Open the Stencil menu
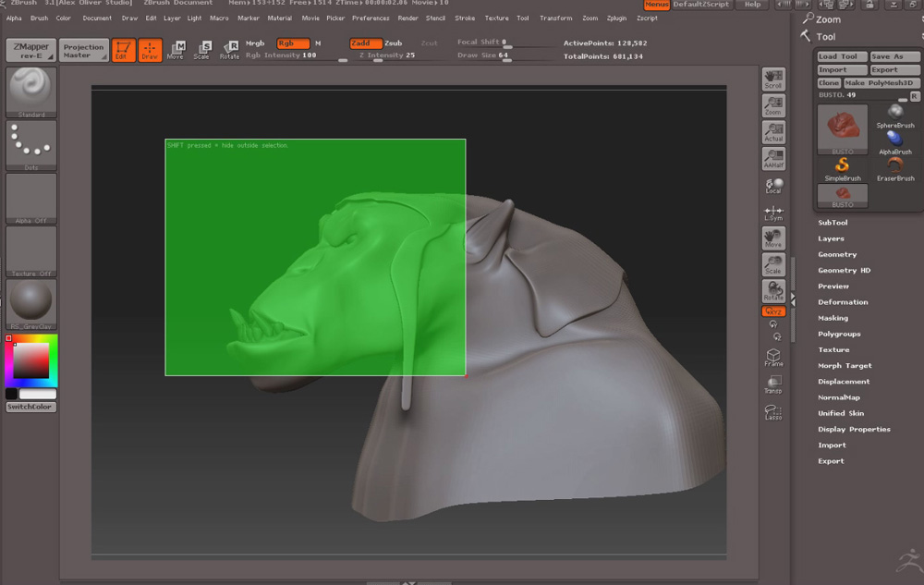The height and width of the screenshot is (585, 924). (435, 18)
